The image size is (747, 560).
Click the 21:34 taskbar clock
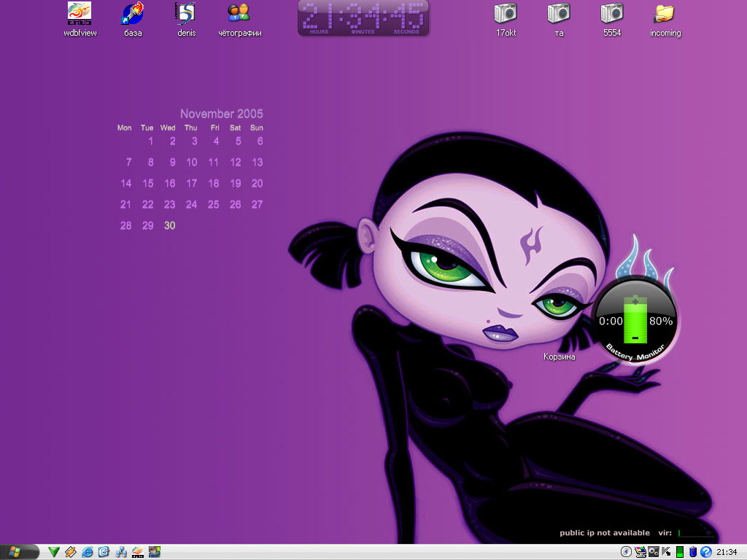[727, 552]
